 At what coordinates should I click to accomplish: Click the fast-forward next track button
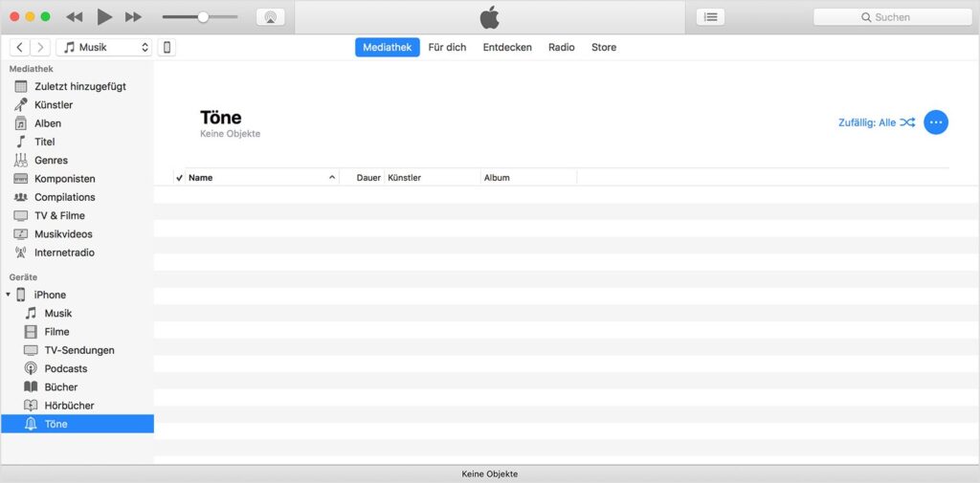click(133, 17)
